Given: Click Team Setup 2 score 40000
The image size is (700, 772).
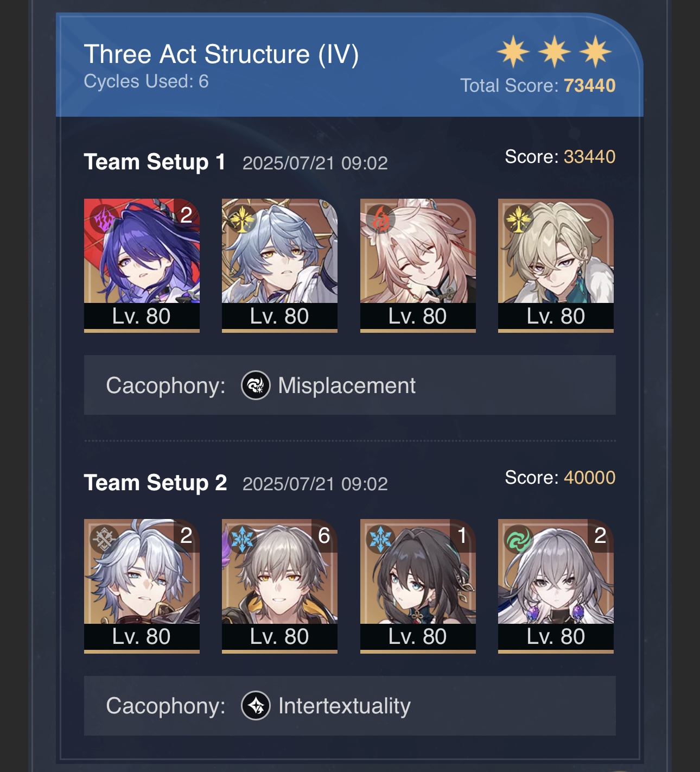Looking at the screenshot, I should (x=590, y=477).
